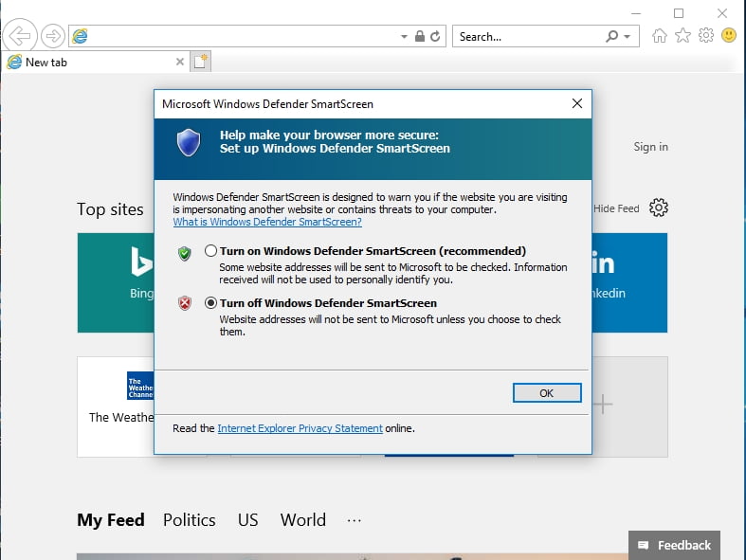
Task: Open the Internet Explorer Privacy Statement link
Action: click(x=300, y=428)
